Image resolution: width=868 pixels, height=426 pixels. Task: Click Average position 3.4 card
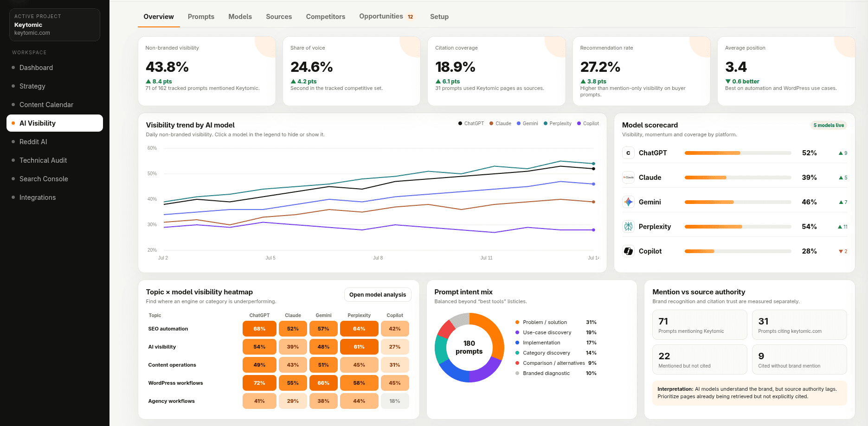pos(786,71)
